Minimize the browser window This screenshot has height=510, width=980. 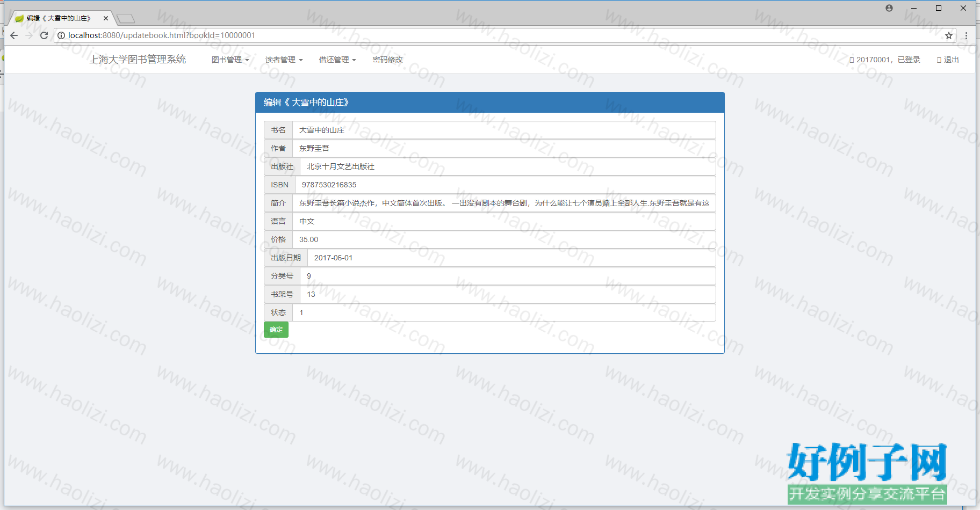click(914, 8)
